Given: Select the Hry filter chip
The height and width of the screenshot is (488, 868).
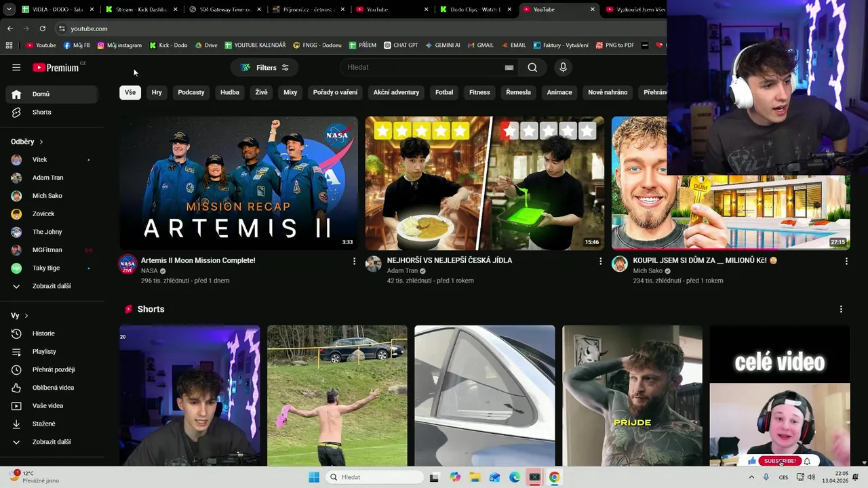Looking at the screenshot, I should click(x=157, y=92).
